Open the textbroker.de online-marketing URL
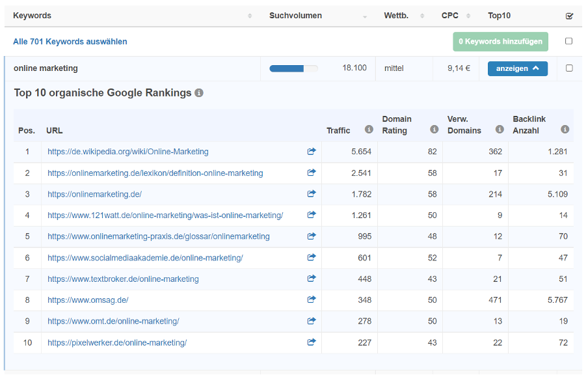 [123, 279]
